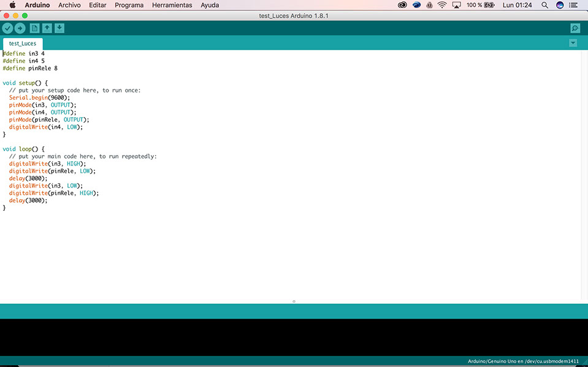Screen dimensions: 588x367
Task: Open the Herramientas menu
Action: pos(172,5)
